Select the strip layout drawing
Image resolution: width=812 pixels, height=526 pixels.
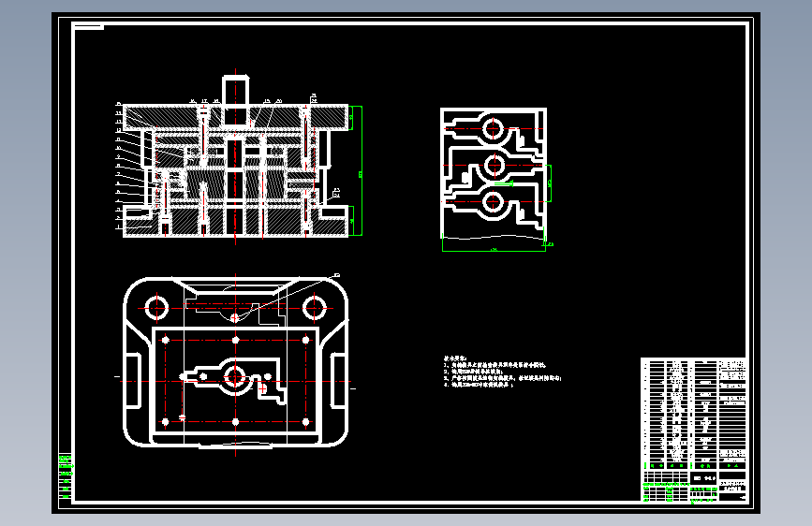tap(494, 173)
